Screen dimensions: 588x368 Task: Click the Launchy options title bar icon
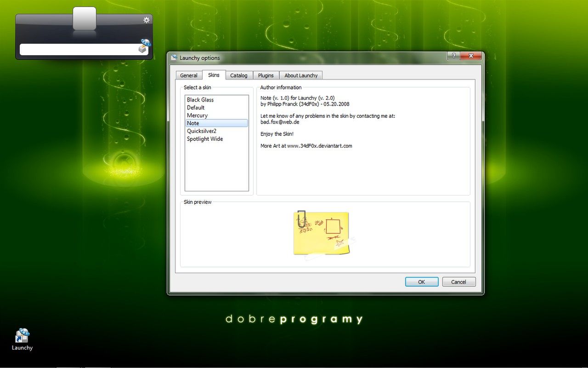coord(174,57)
